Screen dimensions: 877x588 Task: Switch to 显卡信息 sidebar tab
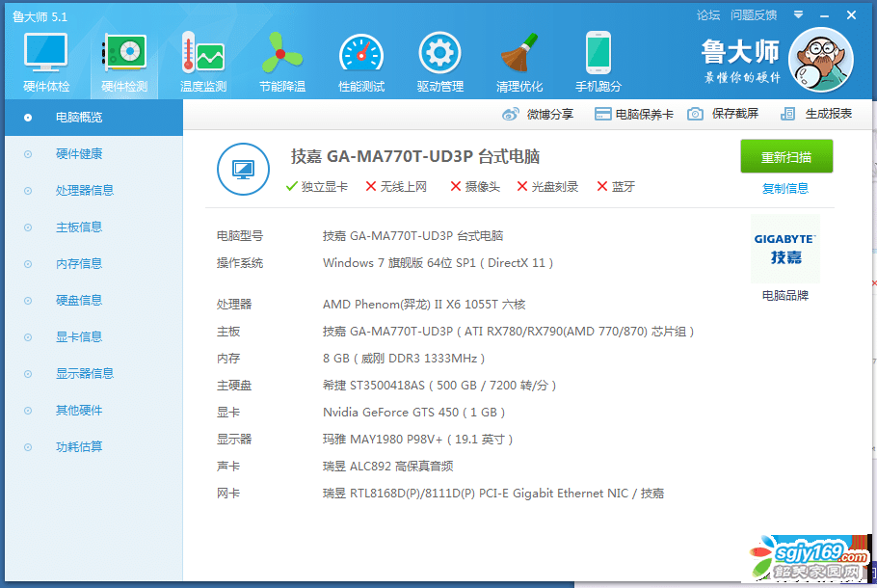coord(79,337)
